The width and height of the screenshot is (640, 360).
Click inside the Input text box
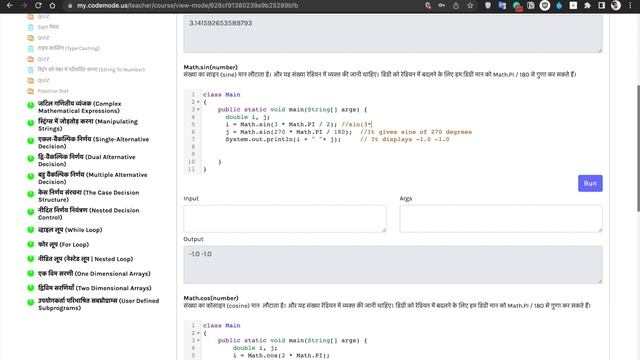coord(284,219)
